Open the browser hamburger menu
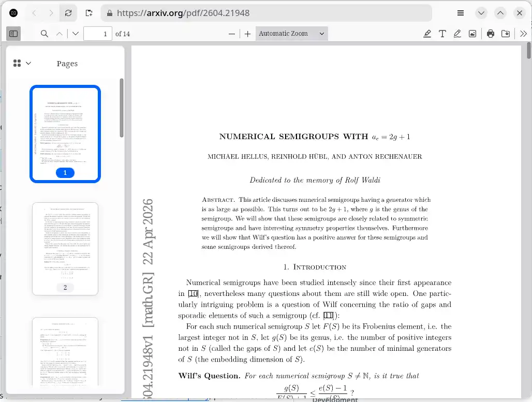532x402 pixels. tap(461, 13)
